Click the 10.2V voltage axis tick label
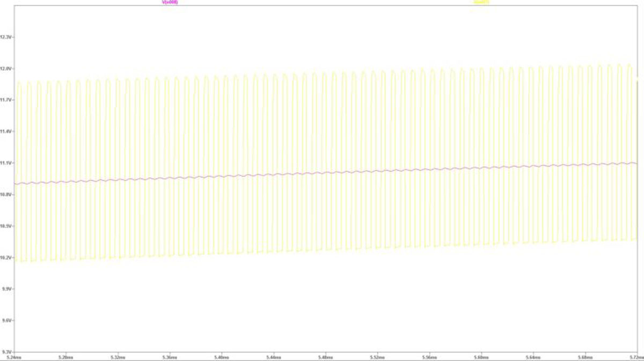The width and height of the screenshot is (644, 361). (6, 257)
